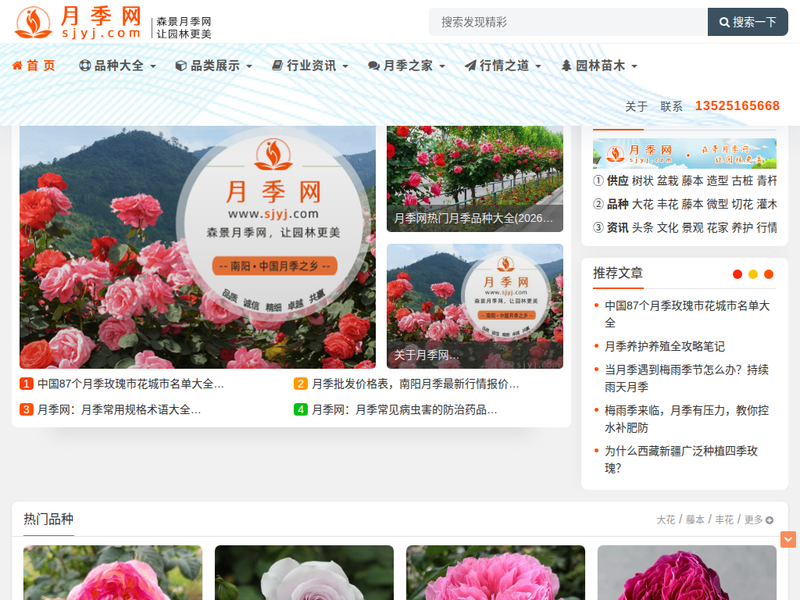Open 中国87个月季玫瑰市花城市名单大全 in 推荐文章
This screenshot has width=800, height=600.
click(x=687, y=314)
